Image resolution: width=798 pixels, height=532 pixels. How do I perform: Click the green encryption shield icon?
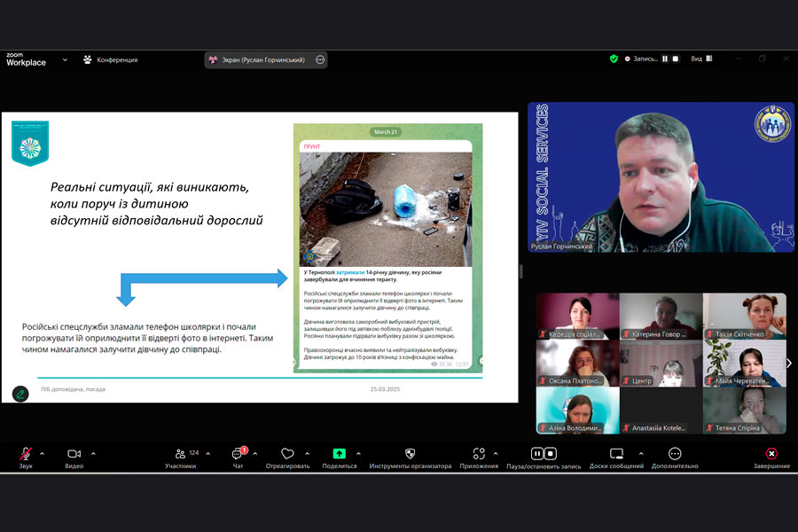[x=614, y=59]
